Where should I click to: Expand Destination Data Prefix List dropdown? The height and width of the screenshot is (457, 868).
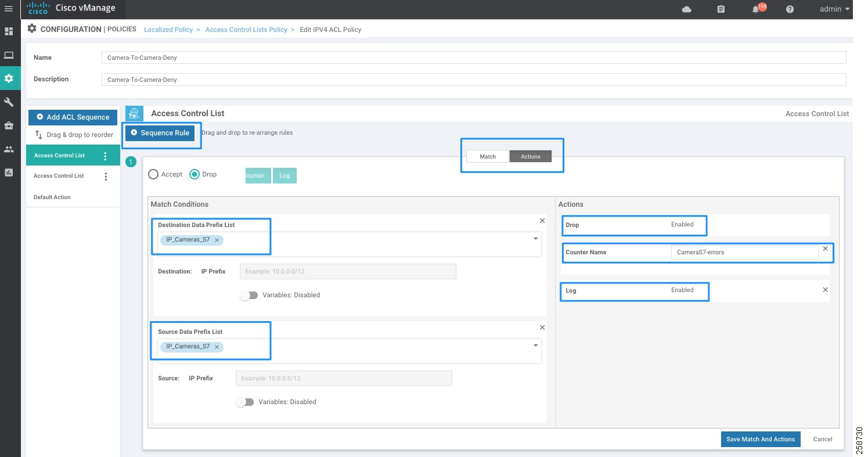coord(535,239)
